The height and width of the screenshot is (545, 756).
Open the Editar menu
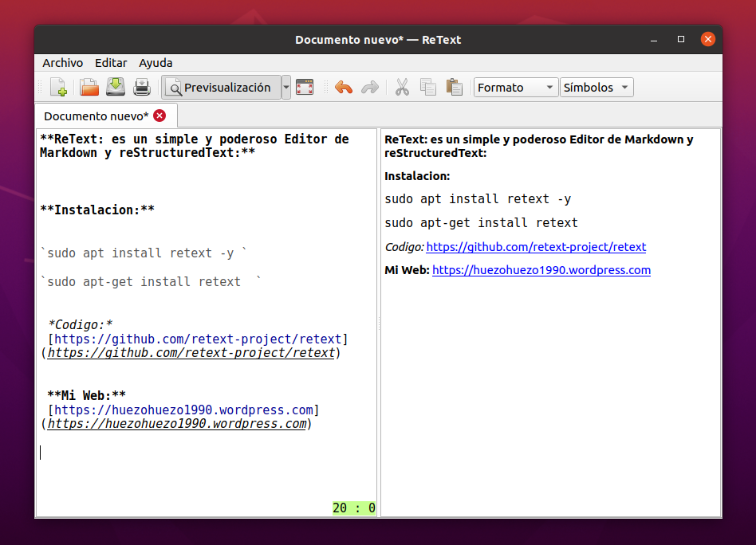pyautogui.click(x=111, y=63)
